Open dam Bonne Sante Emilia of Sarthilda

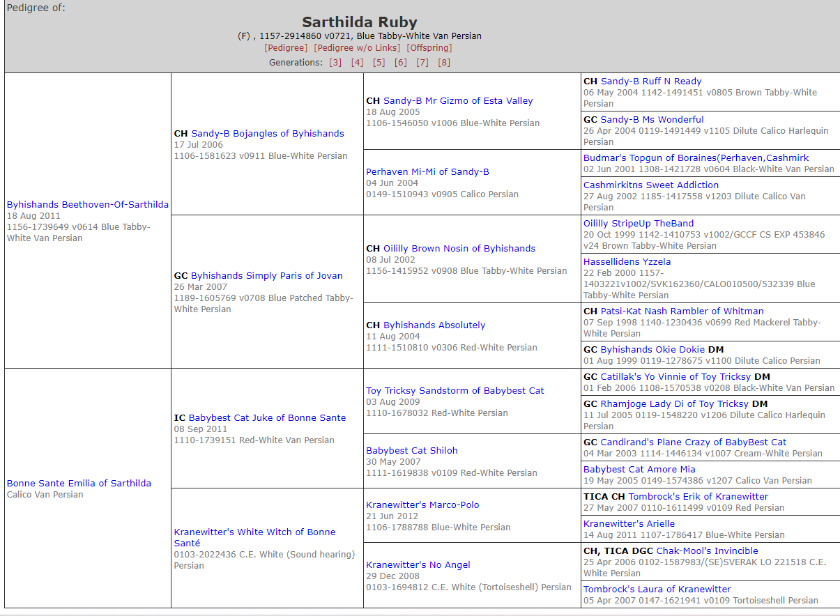[x=79, y=484]
